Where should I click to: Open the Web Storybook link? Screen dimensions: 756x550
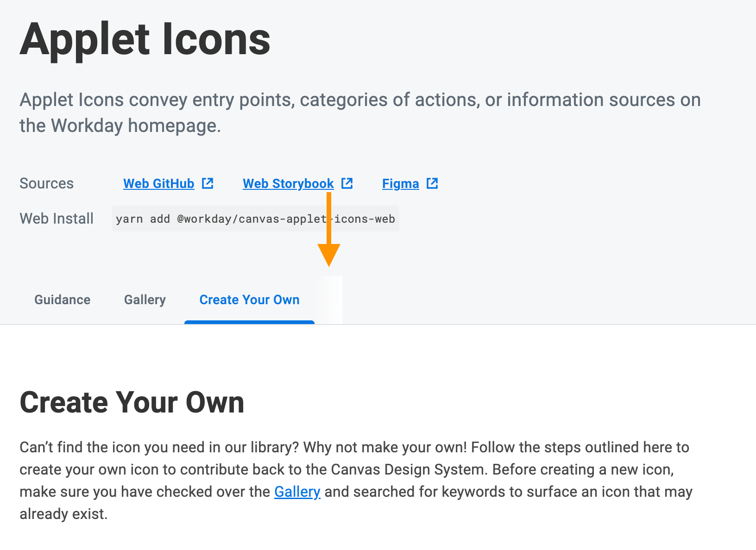pos(288,184)
